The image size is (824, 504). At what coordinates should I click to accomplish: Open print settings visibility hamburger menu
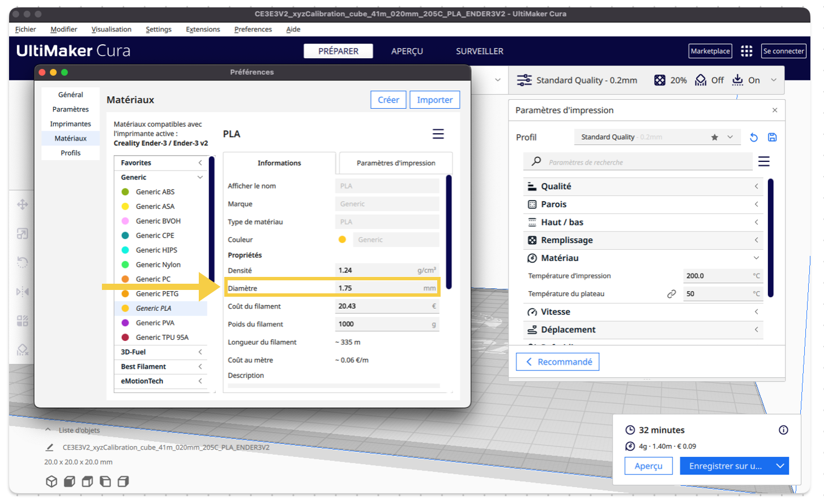click(x=764, y=162)
